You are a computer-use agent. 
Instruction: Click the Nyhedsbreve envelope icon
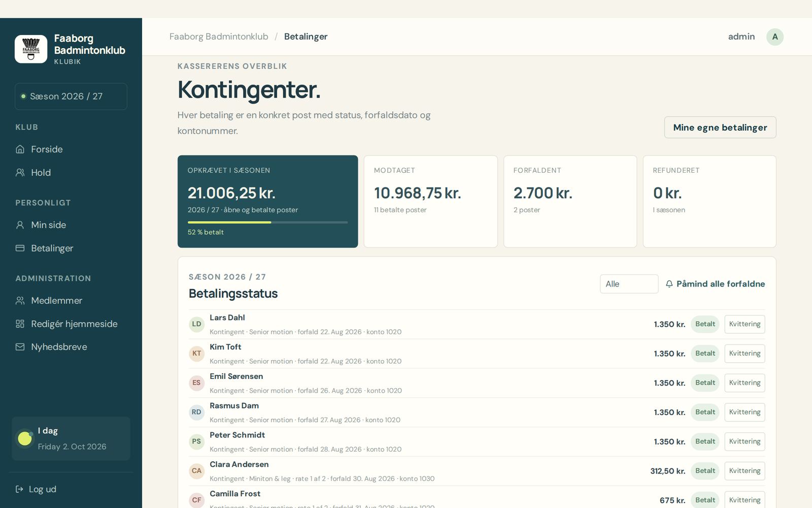coord(20,347)
